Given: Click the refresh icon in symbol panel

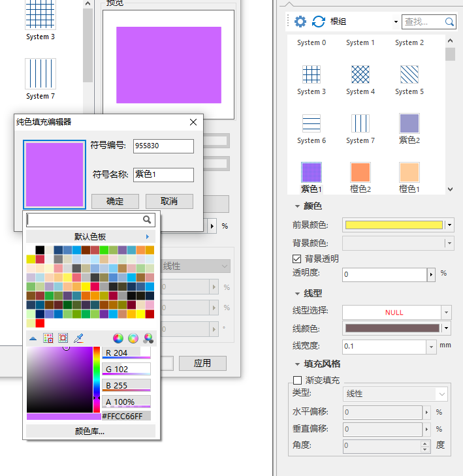Looking at the screenshot, I should pyautogui.click(x=319, y=22).
